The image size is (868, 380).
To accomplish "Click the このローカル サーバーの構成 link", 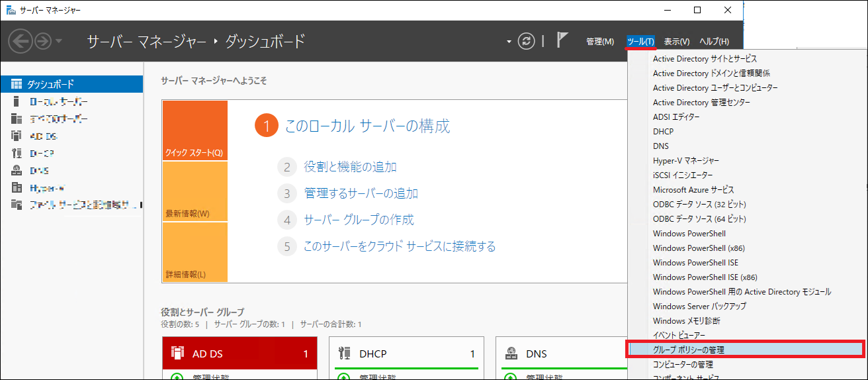I will (367, 126).
